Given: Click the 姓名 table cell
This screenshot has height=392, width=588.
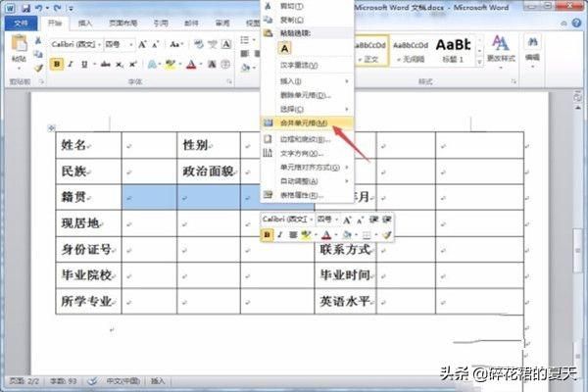Looking at the screenshot, I should tap(88, 145).
